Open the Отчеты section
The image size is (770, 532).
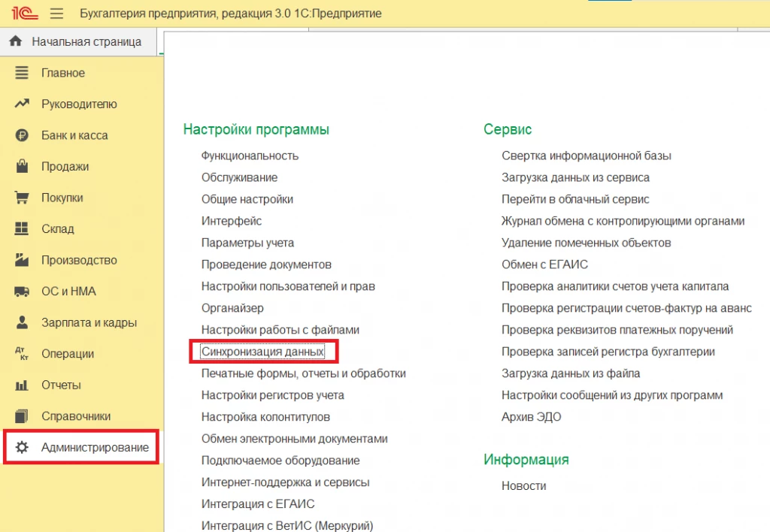tap(61, 385)
